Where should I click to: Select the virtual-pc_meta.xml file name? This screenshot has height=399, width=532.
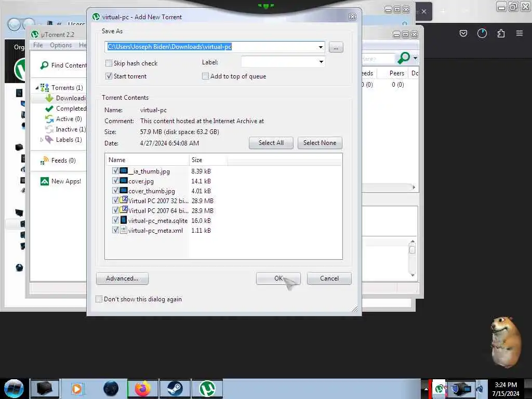155,230
